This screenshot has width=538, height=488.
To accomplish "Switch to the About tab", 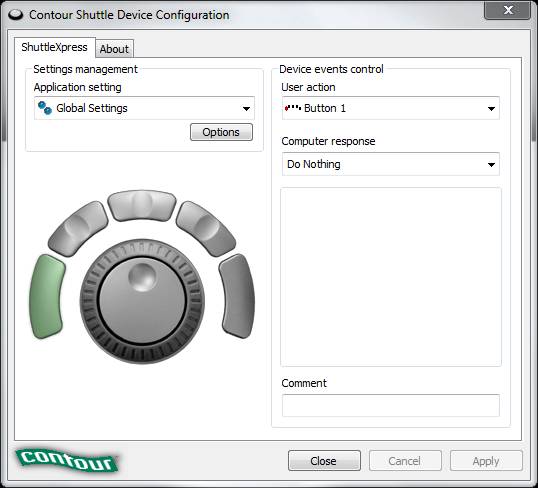I will click(x=114, y=49).
